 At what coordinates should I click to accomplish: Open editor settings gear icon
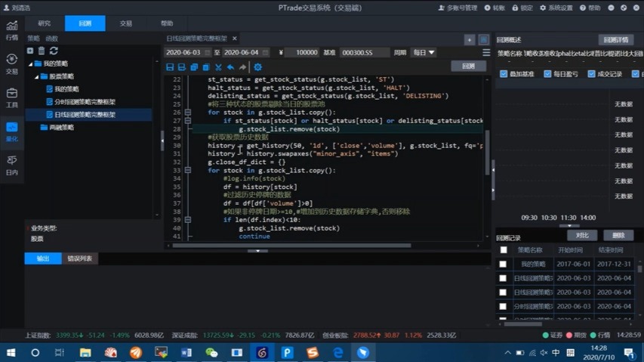pyautogui.click(x=257, y=67)
